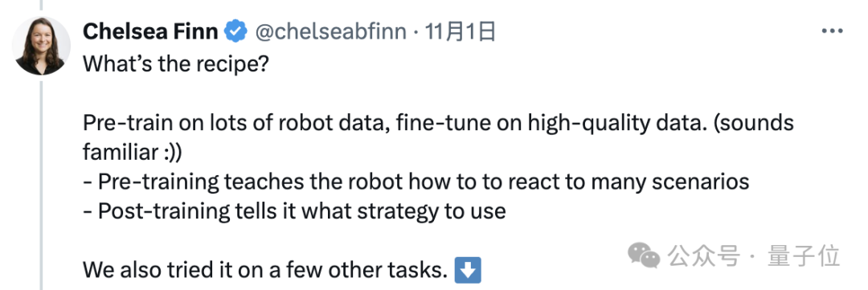868x290 pixels.
Task: Select the Post-training tells it strategy line
Action: 294,210
